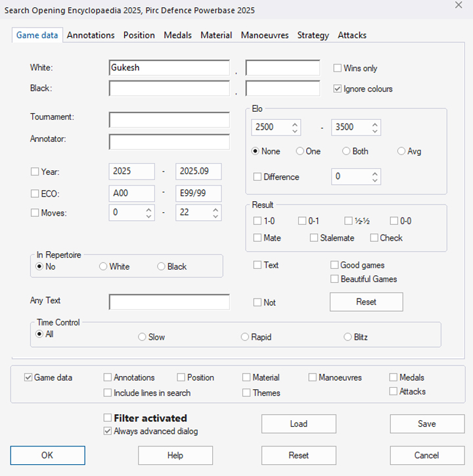
Task: Select the Both Elo option
Action: point(346,151)
